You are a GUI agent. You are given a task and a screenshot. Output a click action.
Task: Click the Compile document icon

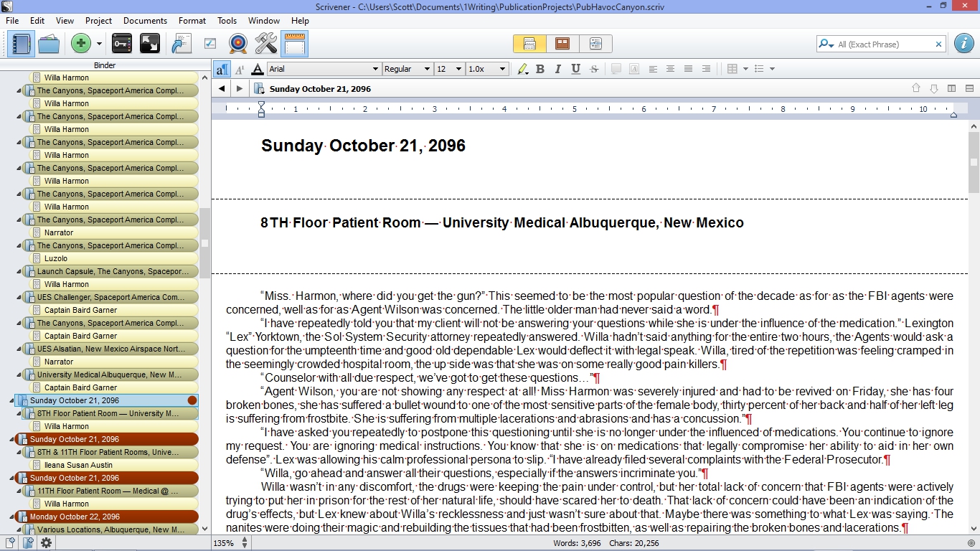182,44
